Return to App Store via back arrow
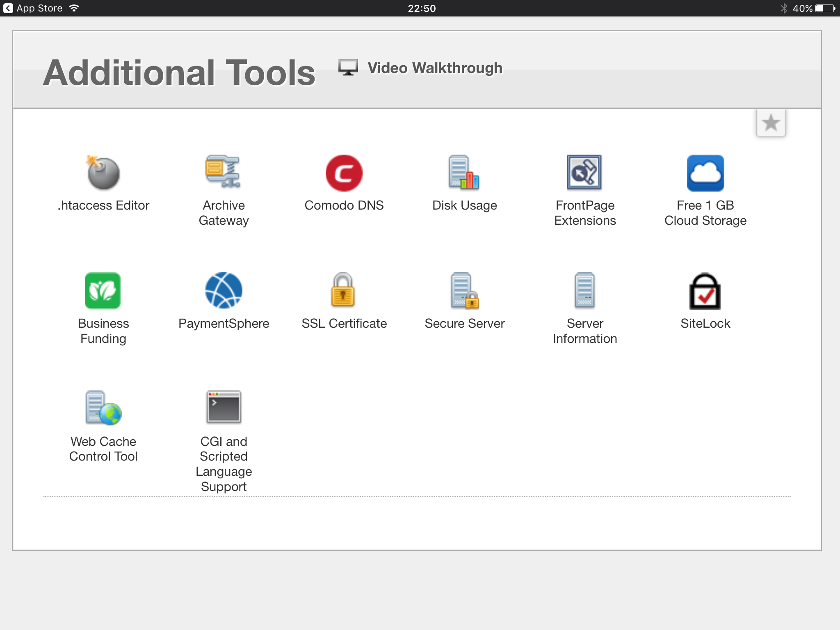The image size is (840, 630). click(x=8, y=8)
